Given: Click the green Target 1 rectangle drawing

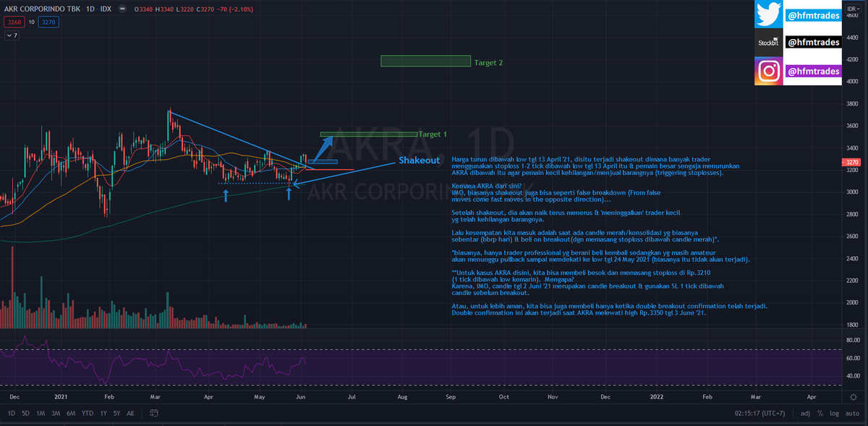Looking at the screenshot, I should click(x=369, y=135).
